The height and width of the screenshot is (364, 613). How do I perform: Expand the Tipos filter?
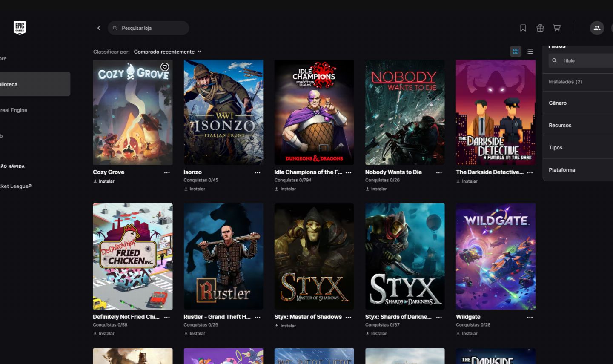578,147
